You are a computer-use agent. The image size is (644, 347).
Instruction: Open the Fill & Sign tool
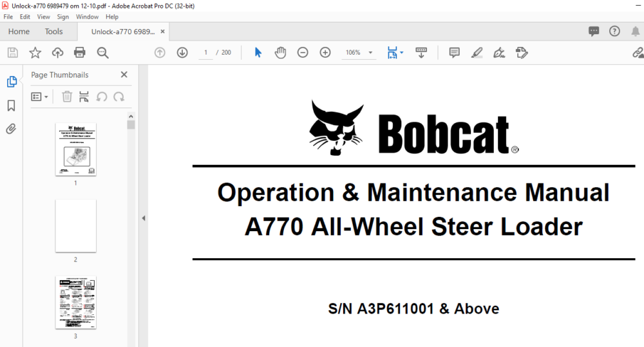499,53
